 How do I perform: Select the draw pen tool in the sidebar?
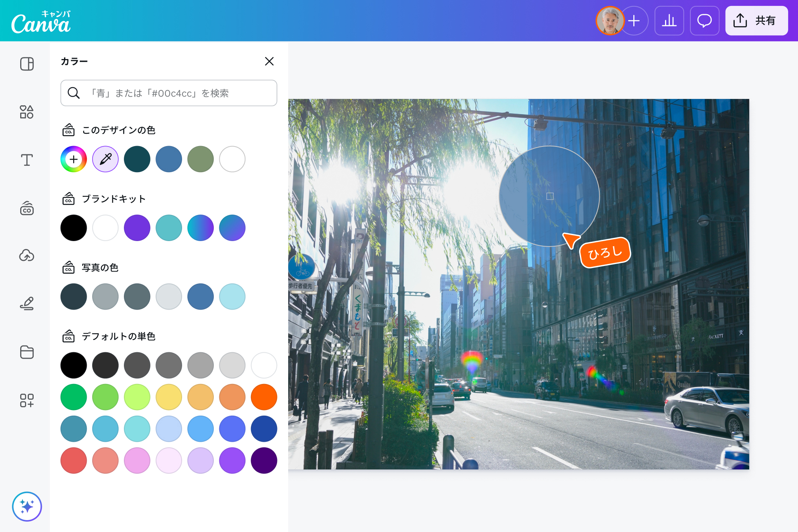click(x=27, y=304)
